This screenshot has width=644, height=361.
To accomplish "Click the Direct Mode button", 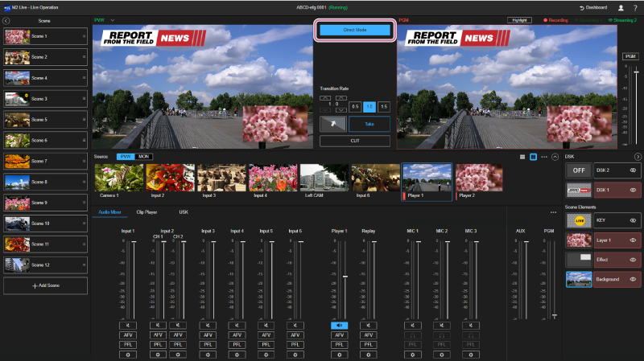I will coord(355,31).
